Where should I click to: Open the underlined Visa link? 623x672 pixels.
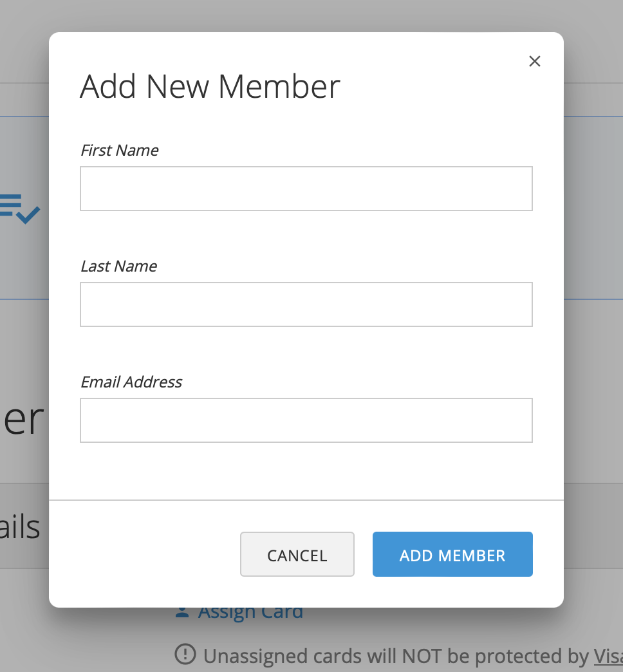pos(609,655)
